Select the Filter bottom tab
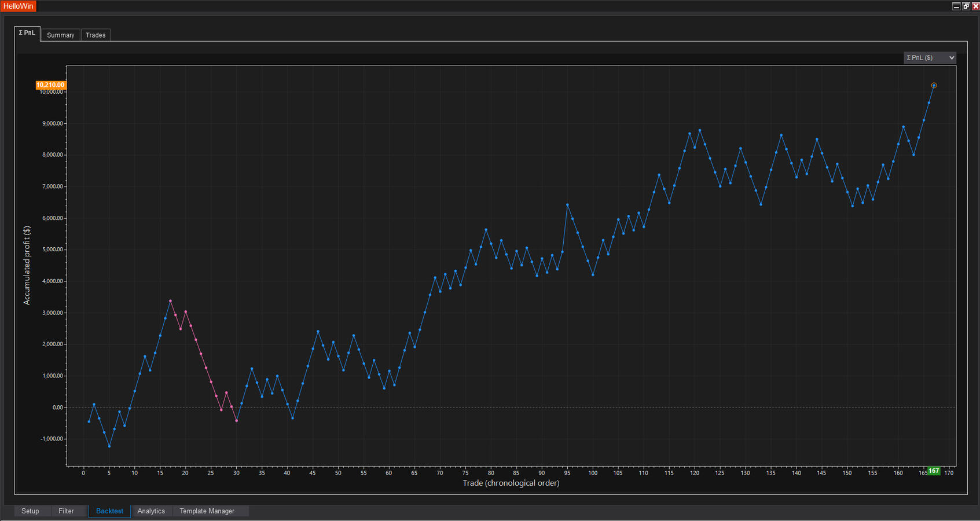The width and height of the screenshot is (980, 521). [66, 511]
